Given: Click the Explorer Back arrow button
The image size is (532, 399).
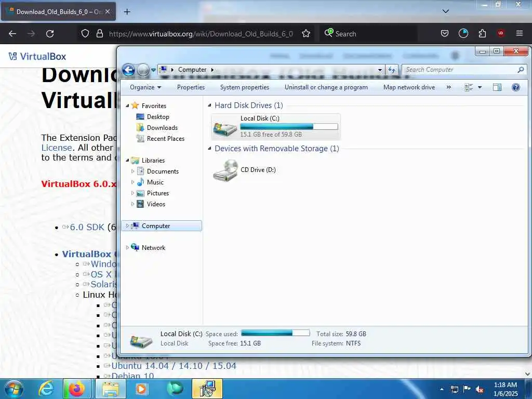Looking at the screenshot, I should coord(129,70).
